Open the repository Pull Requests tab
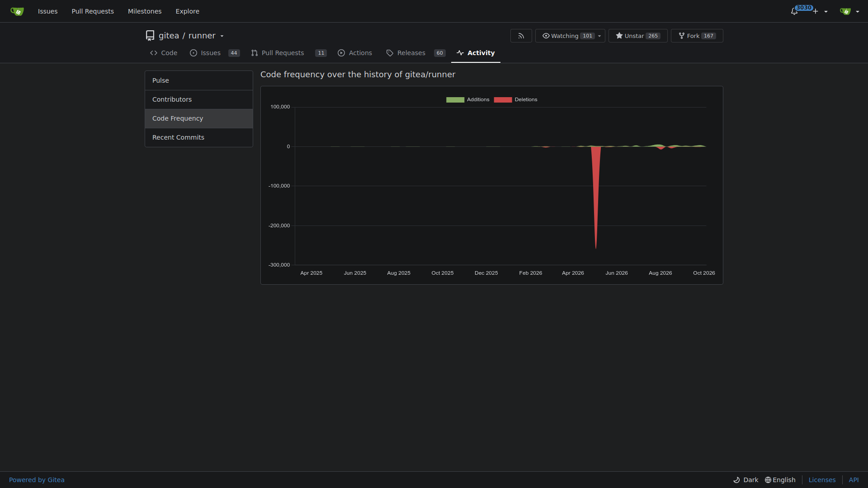The image size is (868, 488). tap(288, 53)
